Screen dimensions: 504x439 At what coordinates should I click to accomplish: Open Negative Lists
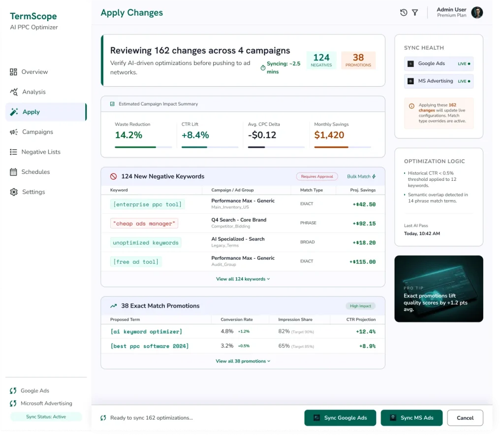point(46,152)
